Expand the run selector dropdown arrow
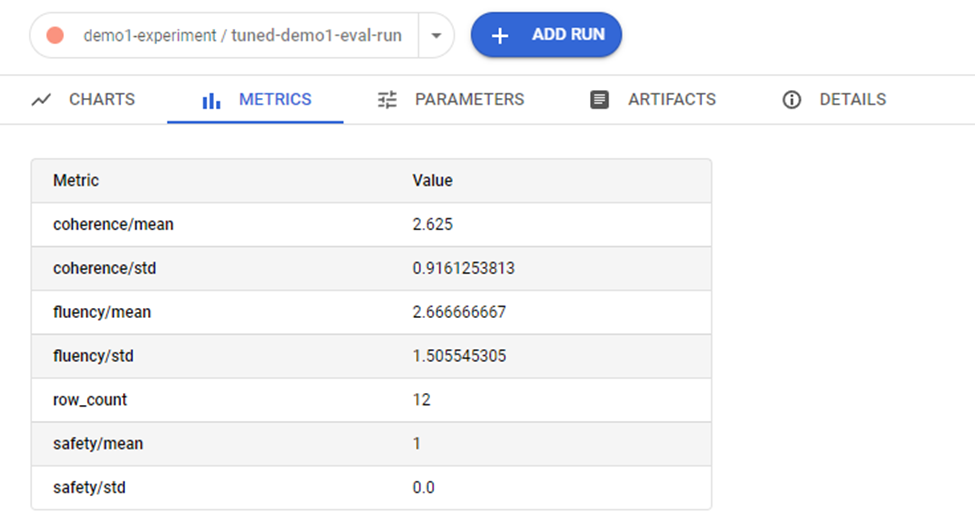The width and height of the screenshot is (975, 513). (x=437, y=35)
